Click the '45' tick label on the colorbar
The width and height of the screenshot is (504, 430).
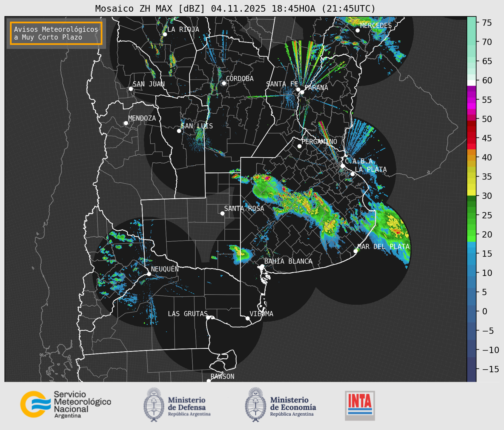pyautogui.click(x=486, y=138)
